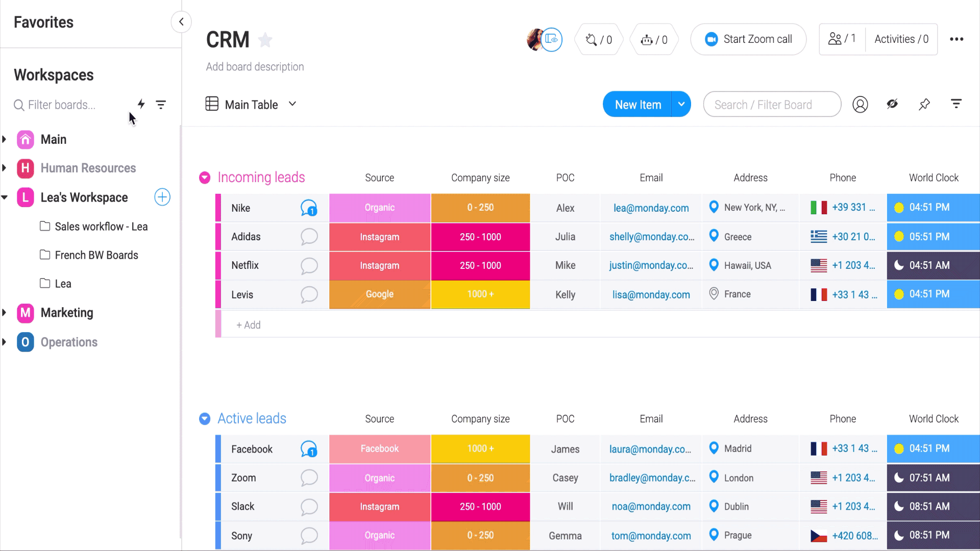Image resolution: width=980 pixels, height=551 pixels.
Task: Expand the Marketing workspace
Action: (5, 313)
